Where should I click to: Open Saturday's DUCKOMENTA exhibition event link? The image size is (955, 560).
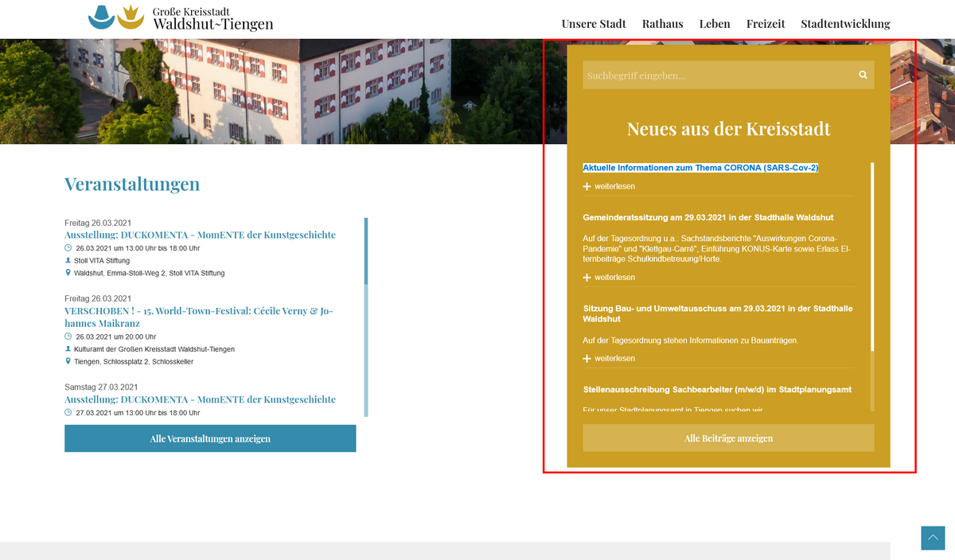click(200, 399)
